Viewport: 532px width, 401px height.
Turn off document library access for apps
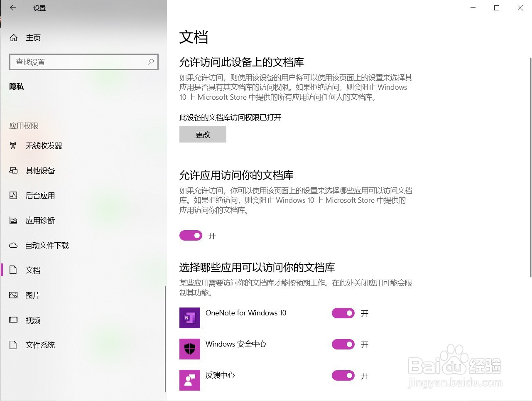tap(191, 236)
